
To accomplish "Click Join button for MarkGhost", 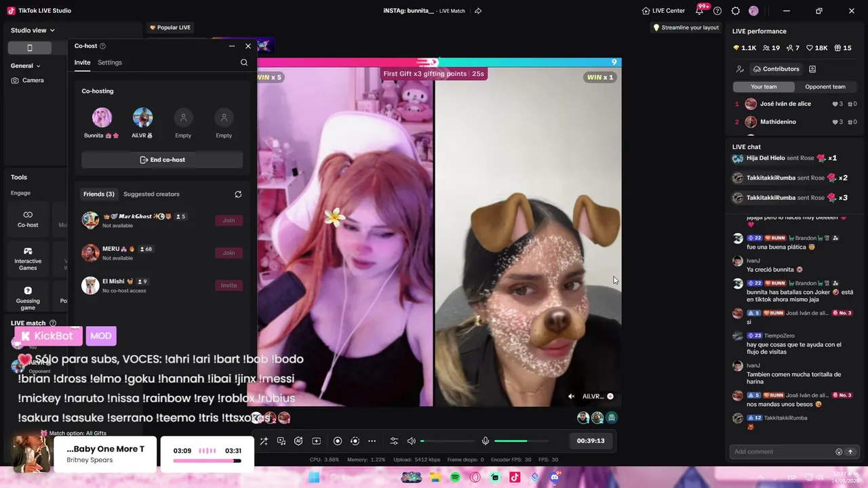I will coord(229,220).
